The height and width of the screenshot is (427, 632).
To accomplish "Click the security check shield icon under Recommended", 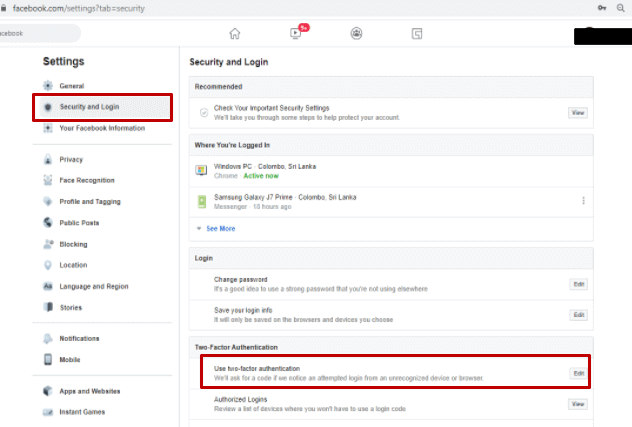I will pyautogui.click(x=204, y=113).
